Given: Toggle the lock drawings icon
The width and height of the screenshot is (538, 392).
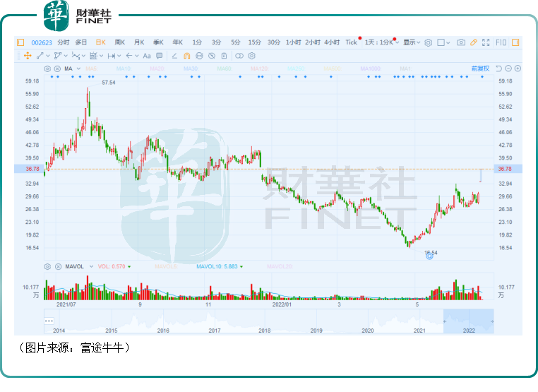Looking at the screenshot, I should [x=199, y=56].
